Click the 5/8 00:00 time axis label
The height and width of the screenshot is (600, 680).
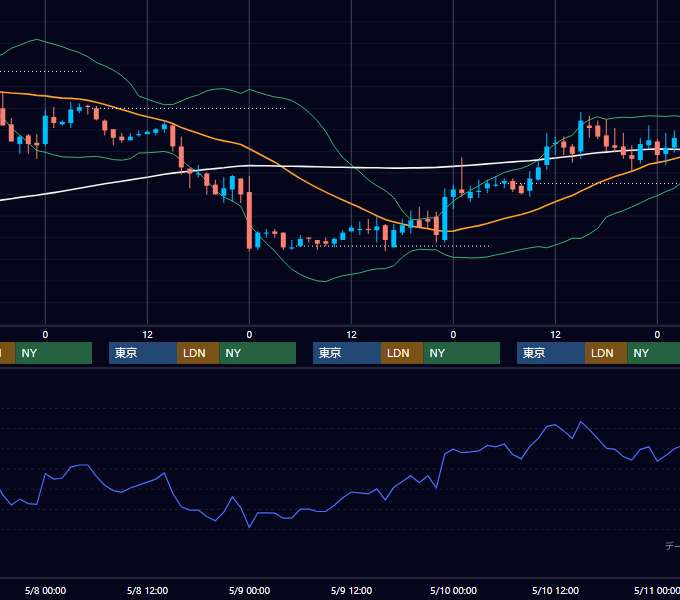[45, 590]
